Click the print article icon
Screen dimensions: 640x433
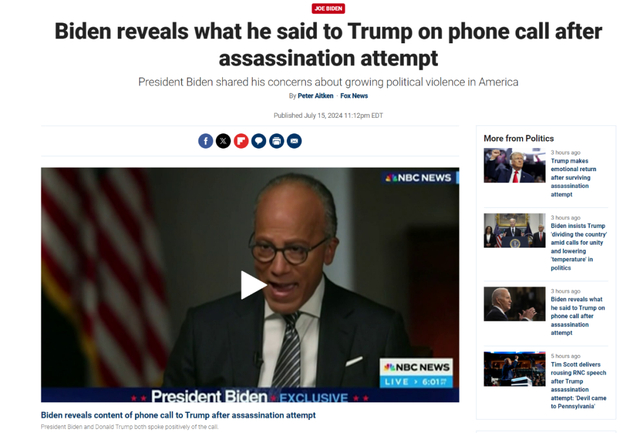point(276,141)
